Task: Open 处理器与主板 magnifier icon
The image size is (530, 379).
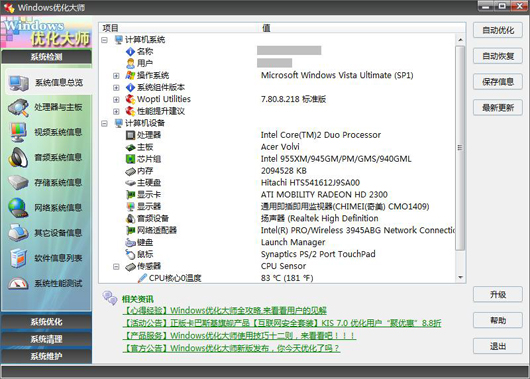Action: tap(19, 108)
